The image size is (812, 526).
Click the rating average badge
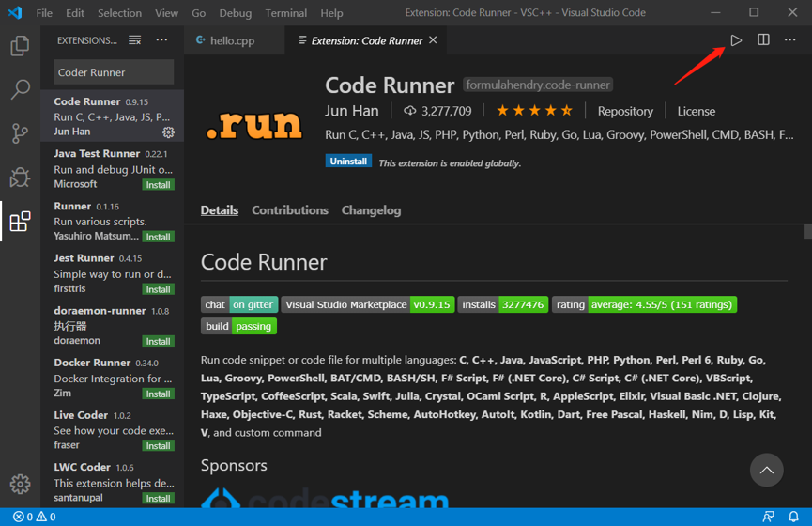coord(645,304)
